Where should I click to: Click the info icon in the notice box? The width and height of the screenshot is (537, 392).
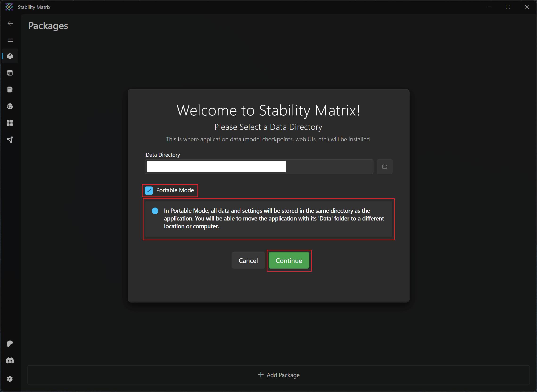click(x=155, y=211)
